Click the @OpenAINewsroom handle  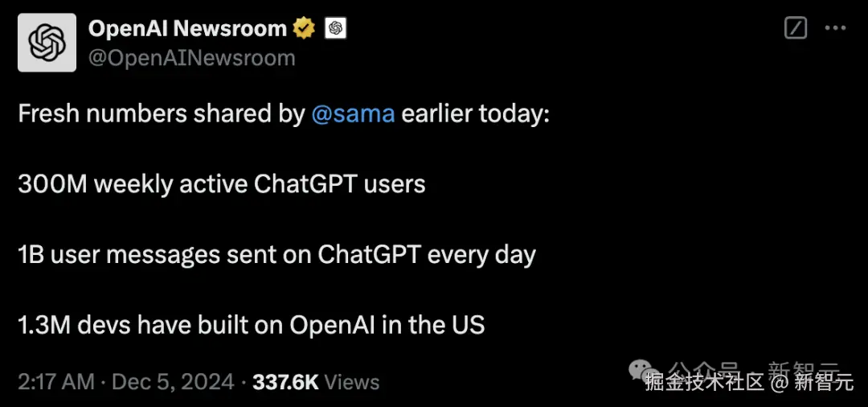pos(191,58)
